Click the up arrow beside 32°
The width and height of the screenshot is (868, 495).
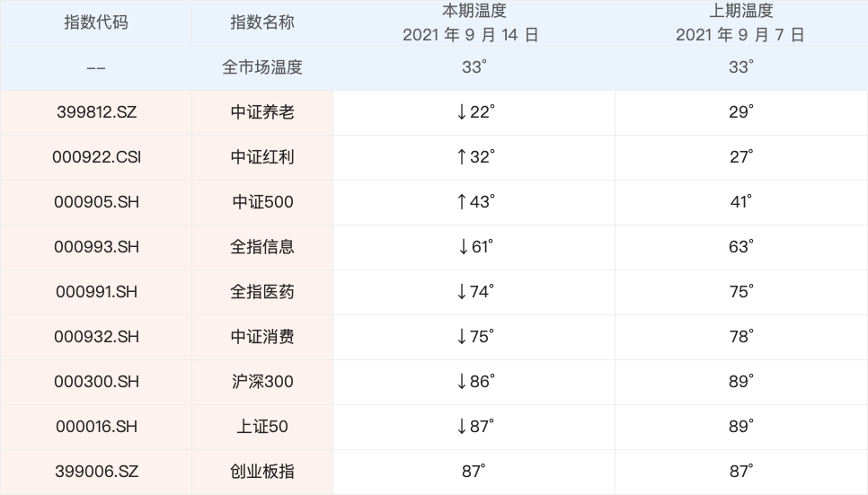point(462,157)
